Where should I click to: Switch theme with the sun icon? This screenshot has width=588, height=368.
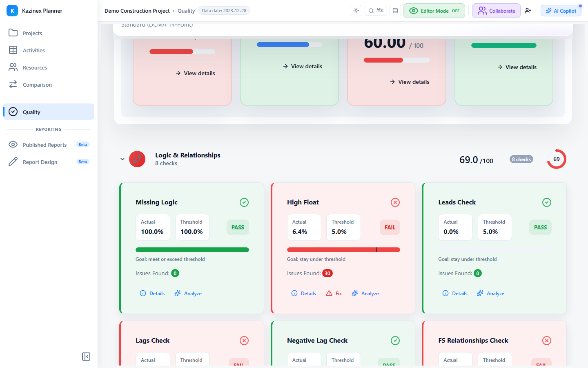coord(356,11)
